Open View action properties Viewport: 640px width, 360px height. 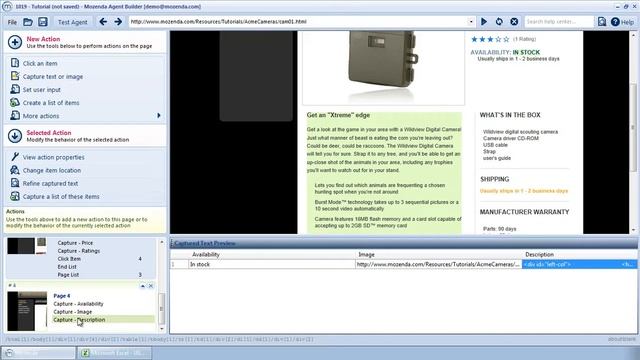click(x=53, y=158)
